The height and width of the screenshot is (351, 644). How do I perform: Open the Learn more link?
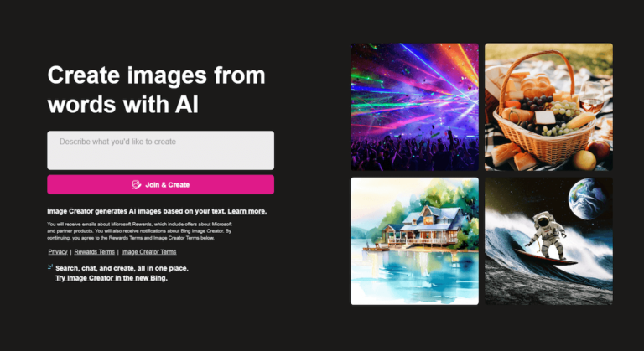point(247,211)
